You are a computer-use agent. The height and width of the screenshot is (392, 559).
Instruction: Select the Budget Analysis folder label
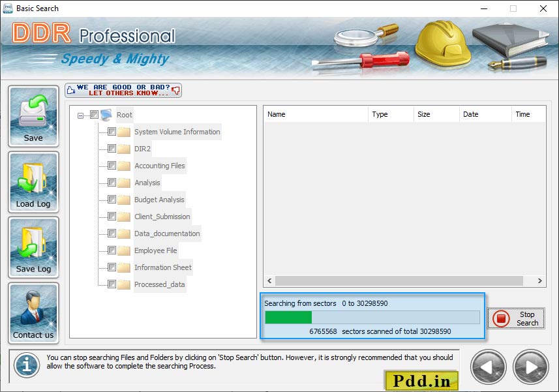tap(159, 200)
